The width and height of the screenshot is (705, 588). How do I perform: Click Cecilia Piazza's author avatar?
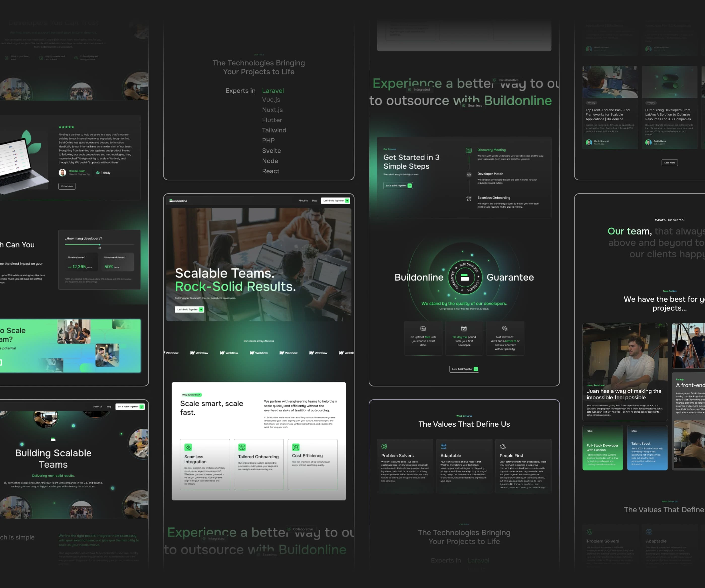pos(648,142)
